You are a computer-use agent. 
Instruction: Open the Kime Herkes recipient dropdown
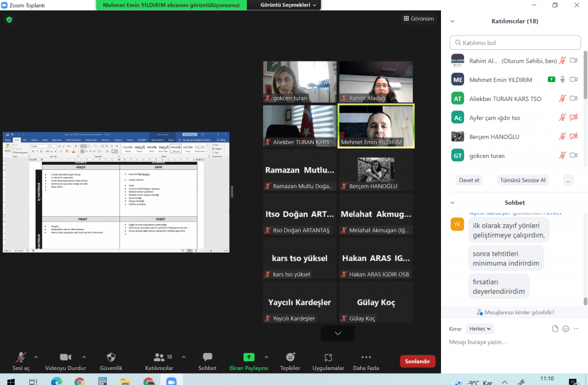(x=480, y=329)
